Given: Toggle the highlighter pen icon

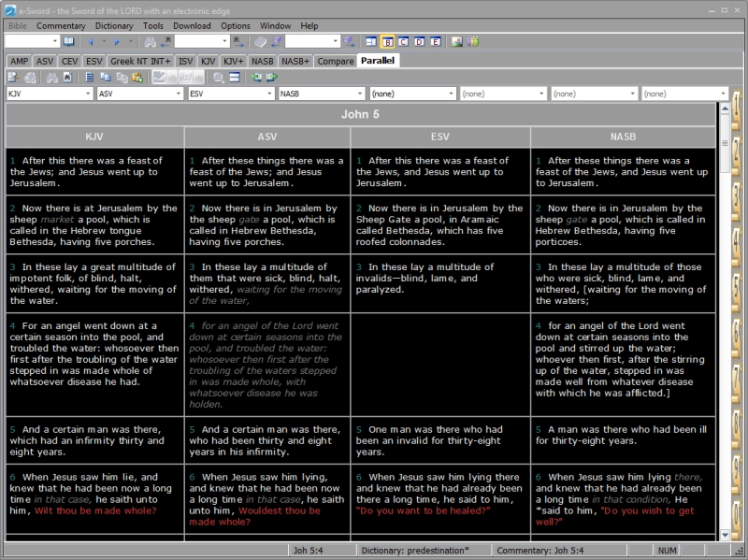Looking at the screenshot, I should [159, 77].
